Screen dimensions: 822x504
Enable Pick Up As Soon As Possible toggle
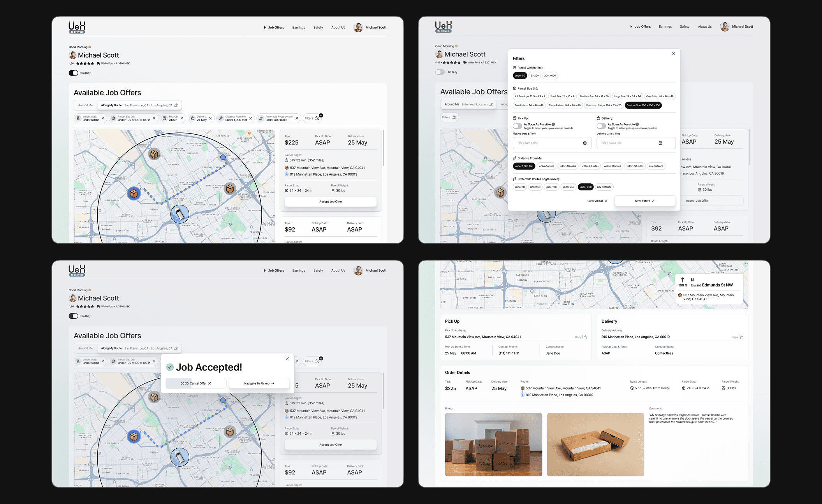pyautogui.click(x=517, y=126)
